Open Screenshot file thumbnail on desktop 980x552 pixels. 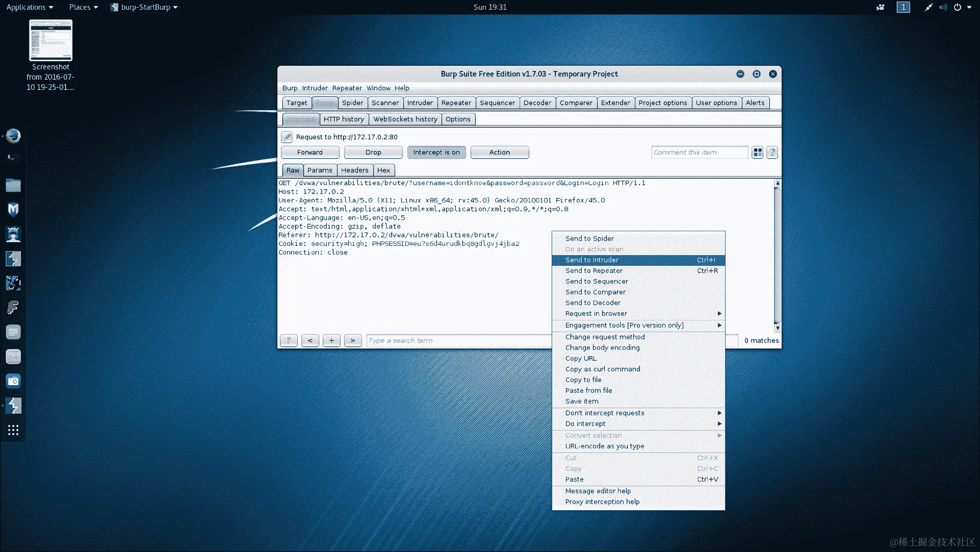point(51,40)
